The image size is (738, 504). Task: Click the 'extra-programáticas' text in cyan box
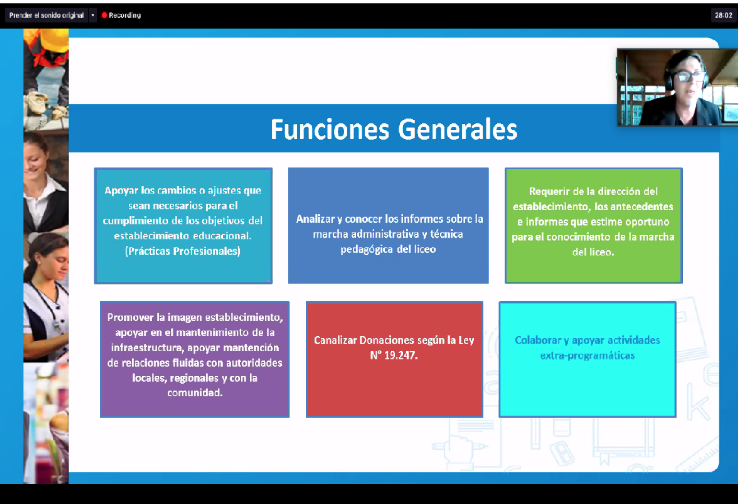(x=587, y=355)
